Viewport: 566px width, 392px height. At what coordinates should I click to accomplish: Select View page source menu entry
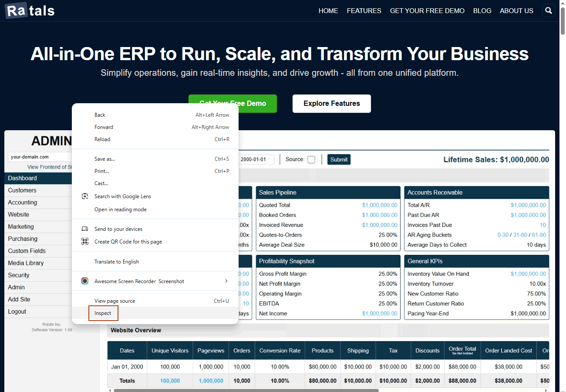pos(115,301)
